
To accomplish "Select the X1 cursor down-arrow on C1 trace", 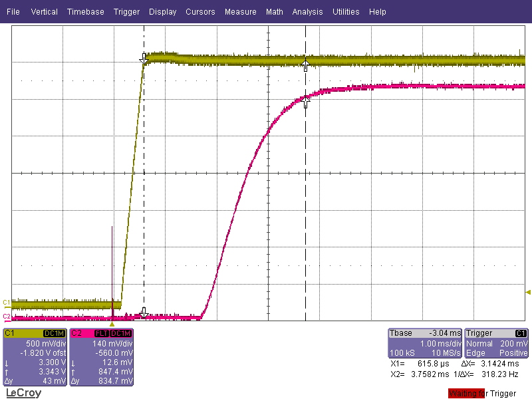I will 144,59.
